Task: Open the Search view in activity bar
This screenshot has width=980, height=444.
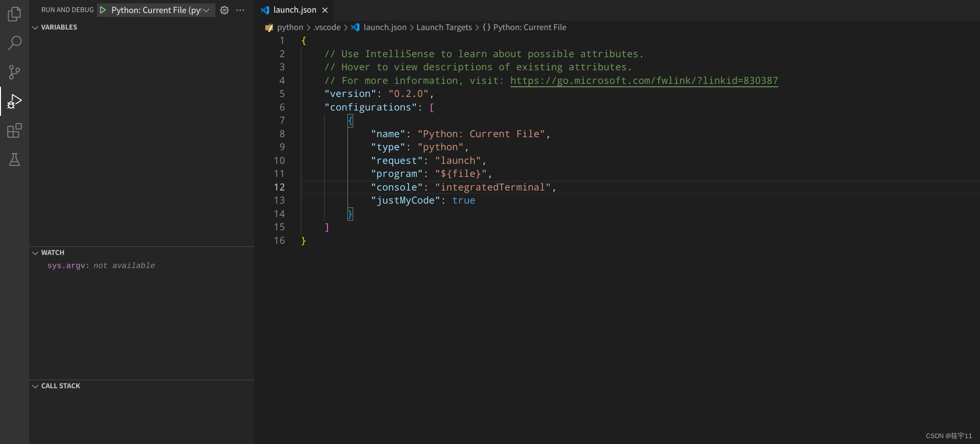Action: 15,43
